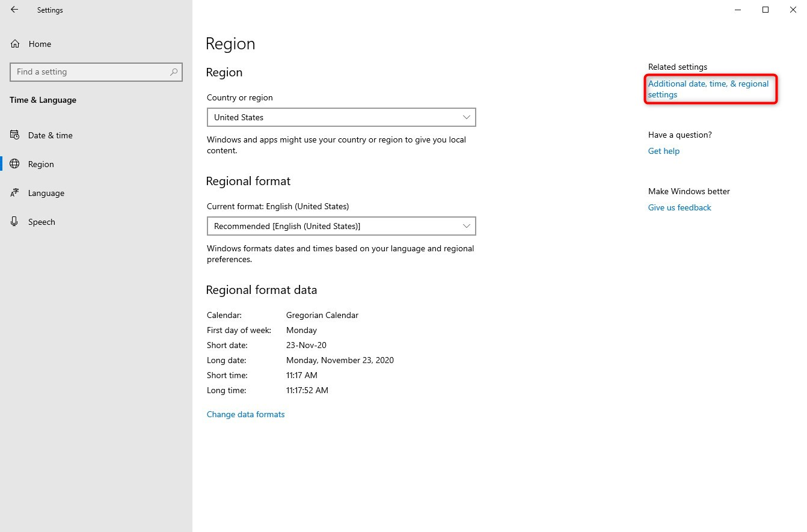Go to the Speech settings page
Image resolution: width=807 pixels, height=532 pixels.
(x=41, y=222)
